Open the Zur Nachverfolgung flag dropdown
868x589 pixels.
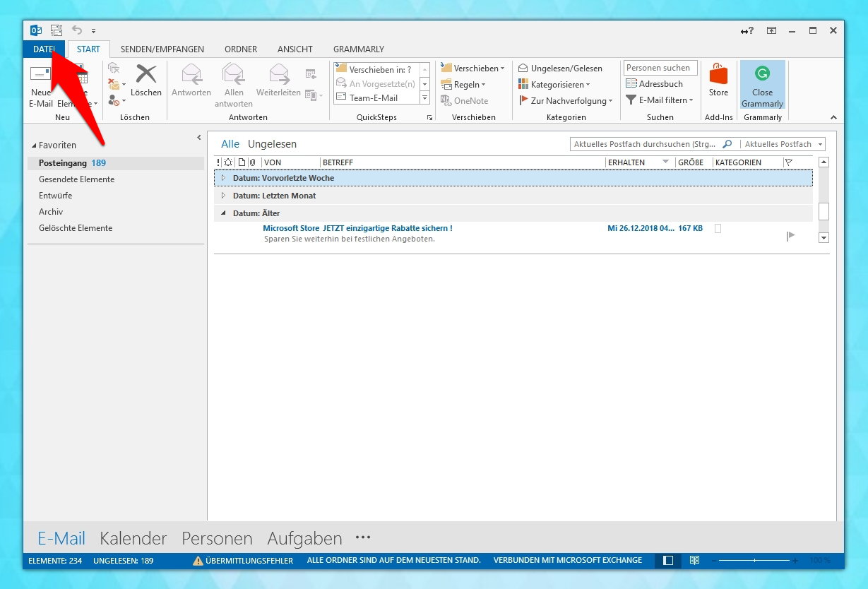pyautogui.click(x=566, y=101)
